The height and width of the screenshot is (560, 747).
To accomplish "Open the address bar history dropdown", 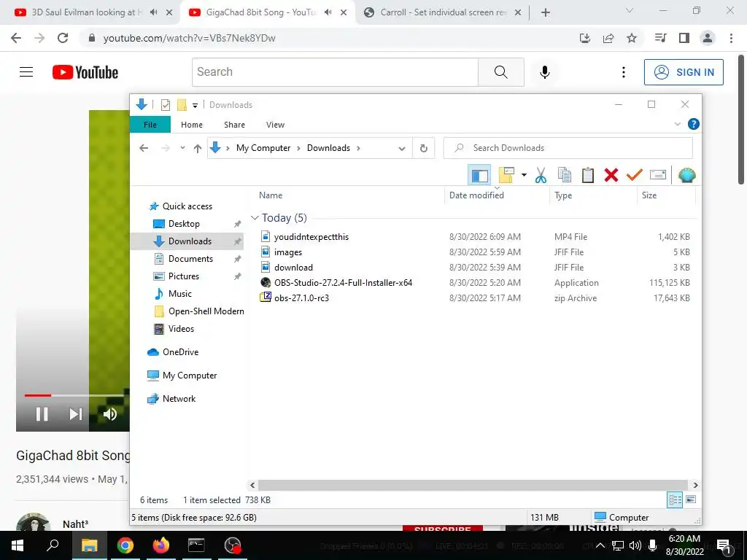I will tap(402, 149).
